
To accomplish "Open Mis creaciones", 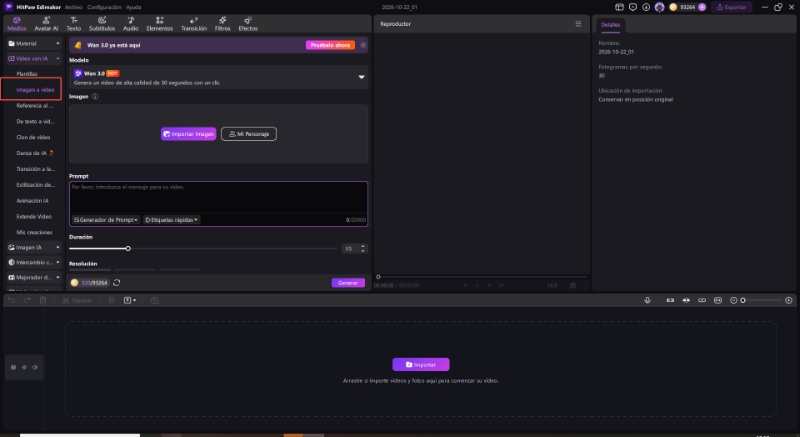I will click(x=34, y=232).
